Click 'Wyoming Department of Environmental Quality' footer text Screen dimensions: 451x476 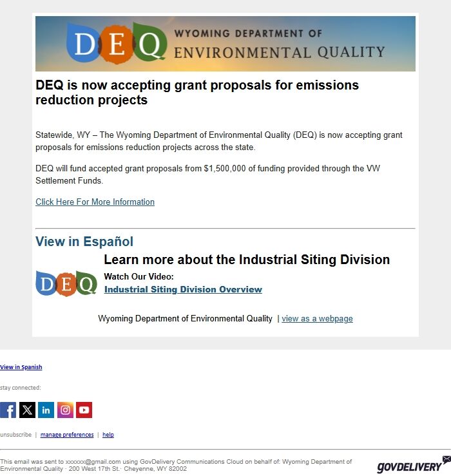(x=186, y=319)
